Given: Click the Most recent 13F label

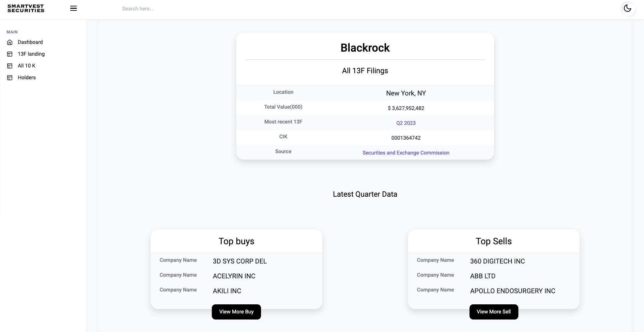Looking at the screenshot, I should (283, 122).
